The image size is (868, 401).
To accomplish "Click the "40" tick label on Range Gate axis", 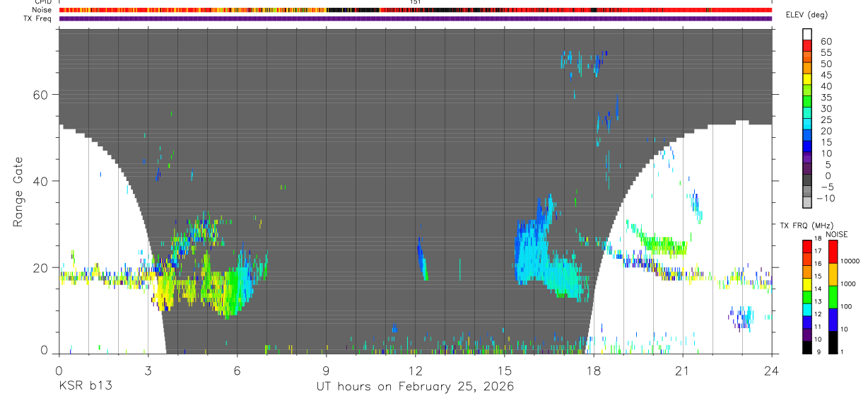I will point(41,181).
